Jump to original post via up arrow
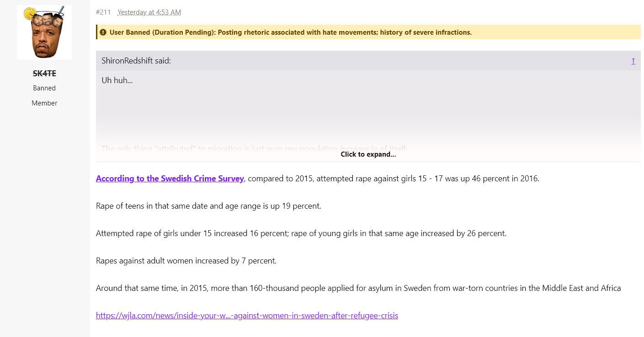 (x=633, y=61)
